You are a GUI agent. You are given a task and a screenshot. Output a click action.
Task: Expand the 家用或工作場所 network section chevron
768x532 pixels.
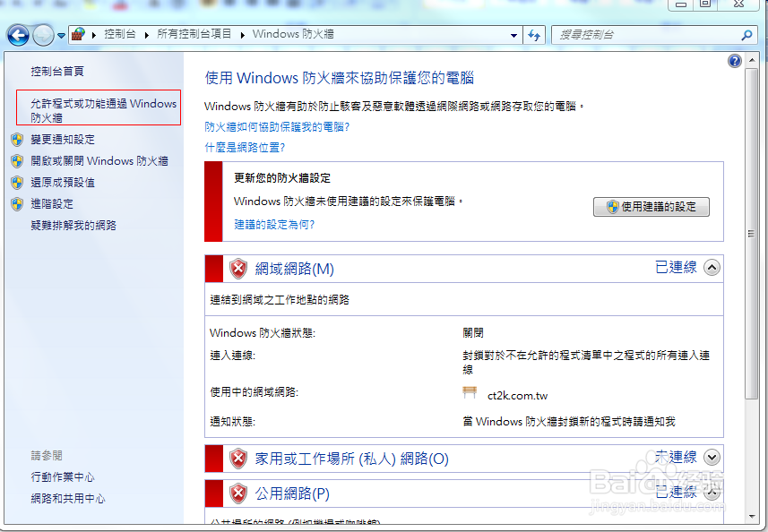[x=712, y=458]
